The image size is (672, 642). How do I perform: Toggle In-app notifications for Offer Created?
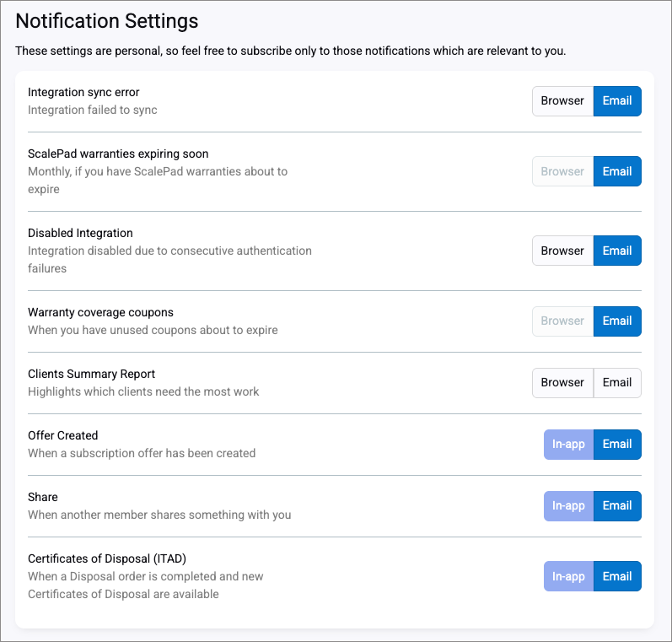[x=568, y=445]
